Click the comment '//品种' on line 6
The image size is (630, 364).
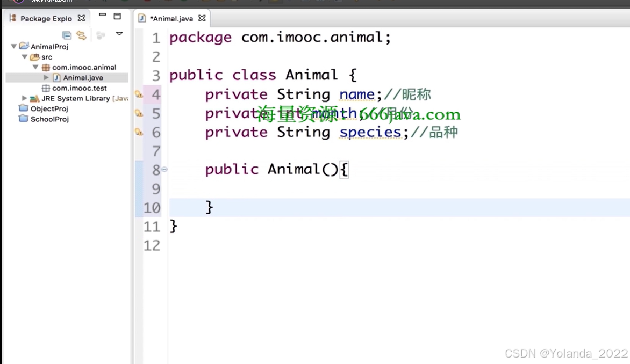click(x=434, y=132)
